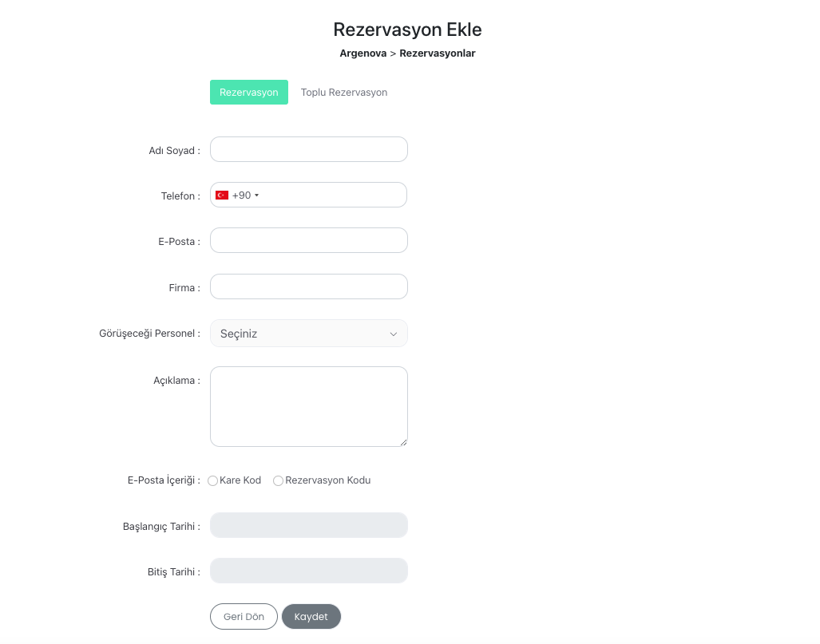Focus the E-Posta input field
820x644 pixels.
click(x=308, y=240)
